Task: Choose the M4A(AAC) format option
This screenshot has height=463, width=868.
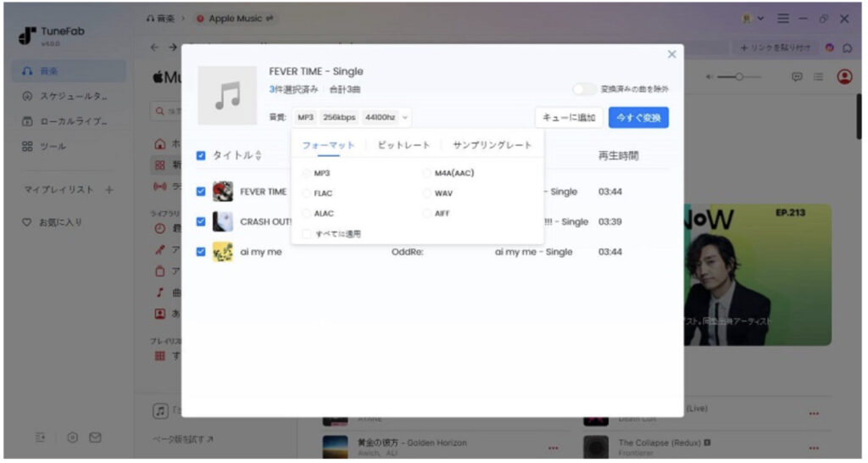Action: point(427,173)
